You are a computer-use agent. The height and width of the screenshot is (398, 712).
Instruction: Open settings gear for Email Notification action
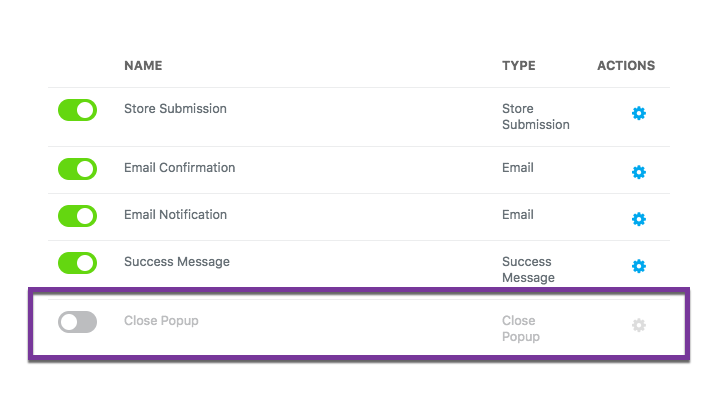[x=638, y=219]
